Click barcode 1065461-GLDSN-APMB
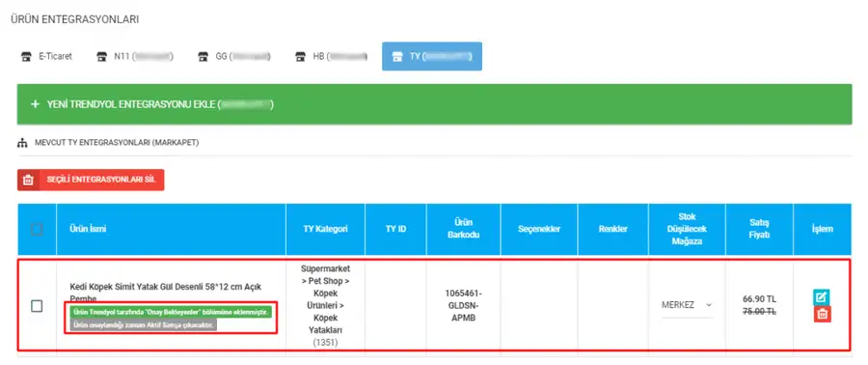The image size is (868, 365). tap(463, 306)
